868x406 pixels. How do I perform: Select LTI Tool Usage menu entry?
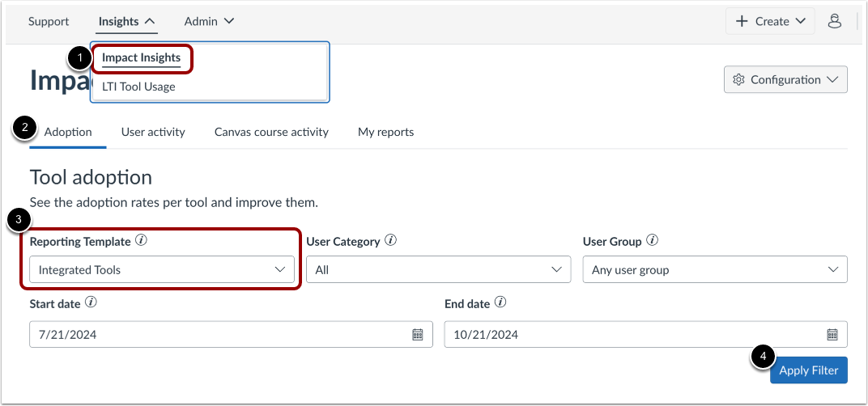[138, 87]
